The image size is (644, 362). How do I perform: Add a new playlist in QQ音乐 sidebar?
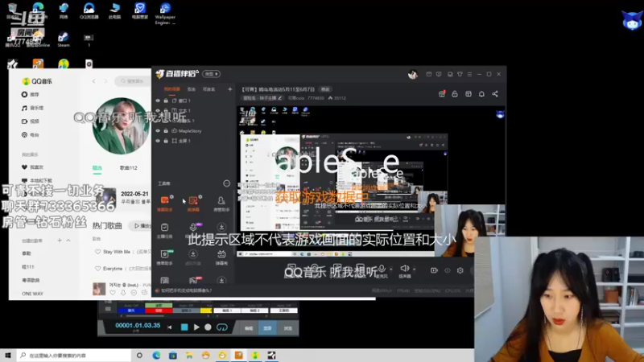click(x=60, y=240)
